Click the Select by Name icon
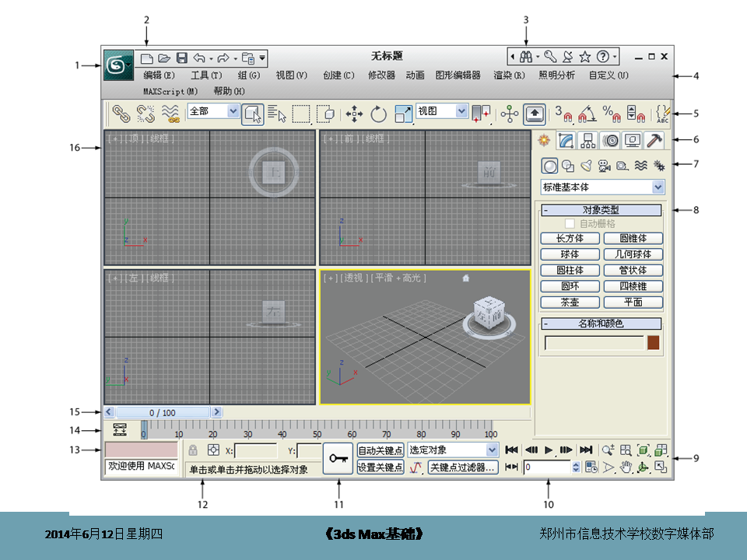 pos(276,114)
